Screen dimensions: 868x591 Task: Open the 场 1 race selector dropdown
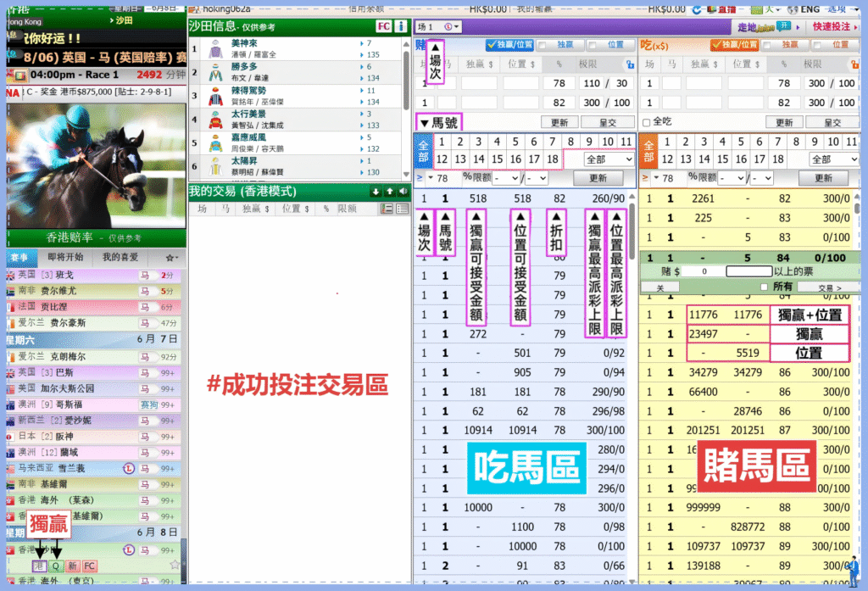click(437, 26)
